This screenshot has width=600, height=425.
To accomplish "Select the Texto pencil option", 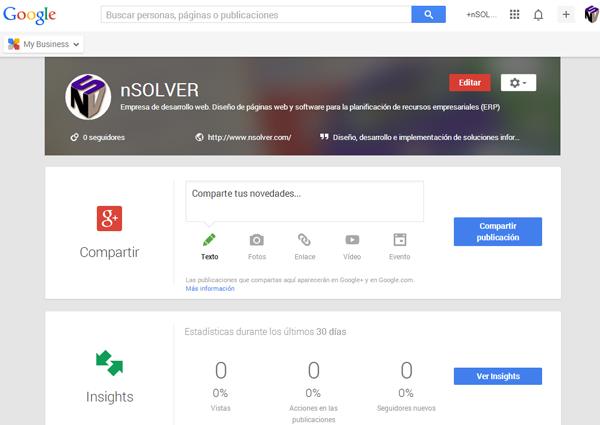I will 209,247.
